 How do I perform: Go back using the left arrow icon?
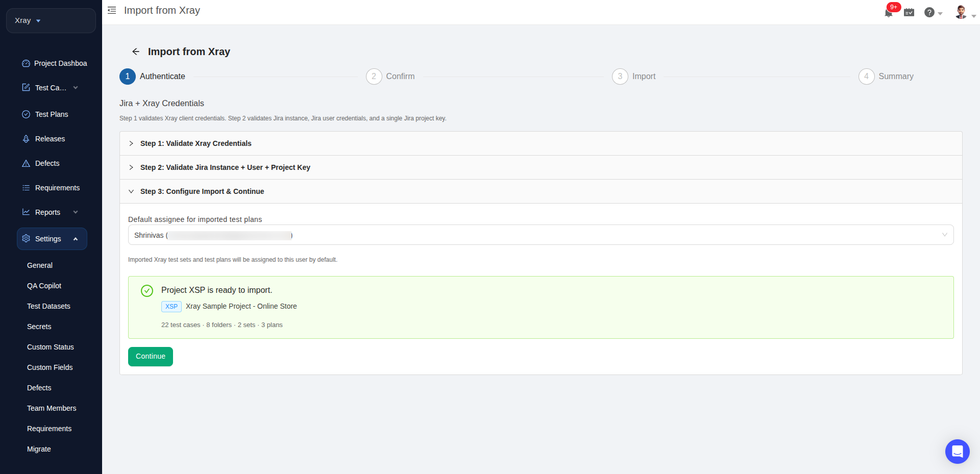coord(136,52)
